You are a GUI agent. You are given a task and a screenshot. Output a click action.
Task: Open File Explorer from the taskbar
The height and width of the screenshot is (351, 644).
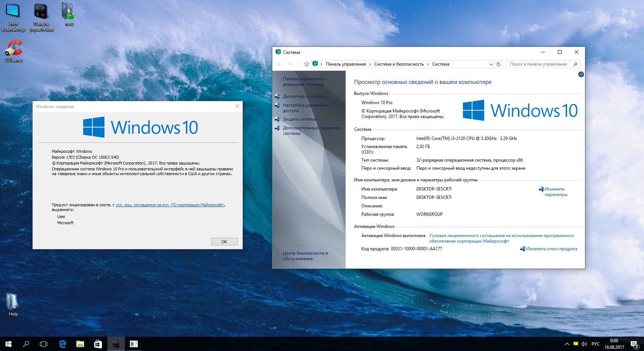(x=80, y=344)
